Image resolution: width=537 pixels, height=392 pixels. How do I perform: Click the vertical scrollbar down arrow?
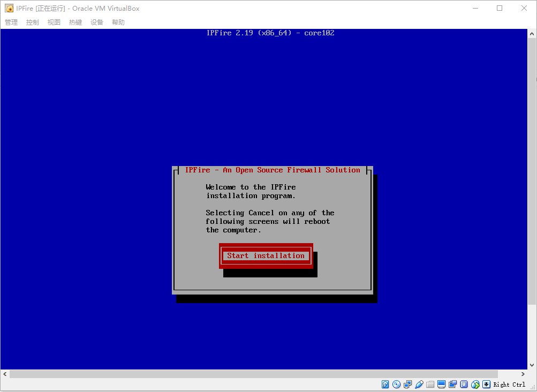click(x=532, y=365)
